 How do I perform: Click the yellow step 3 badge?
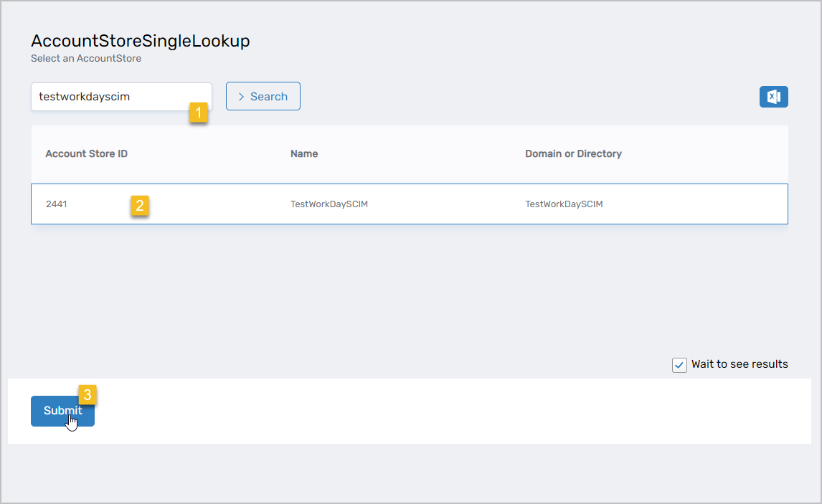pos(87,394)
